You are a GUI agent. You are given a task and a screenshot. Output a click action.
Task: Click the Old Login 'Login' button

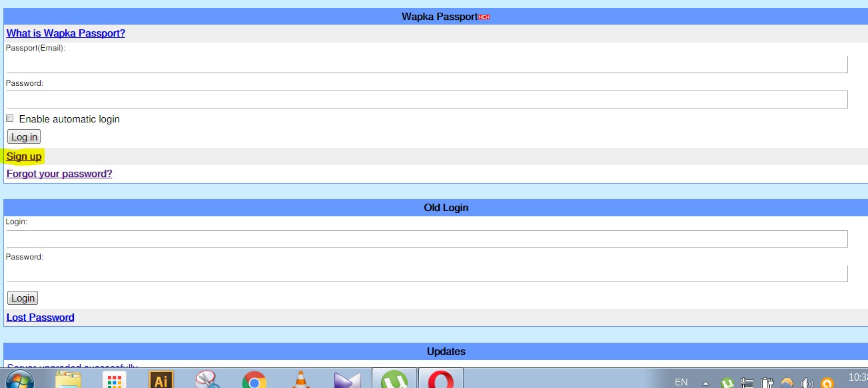pyautogui.click(x=23, y=297)
